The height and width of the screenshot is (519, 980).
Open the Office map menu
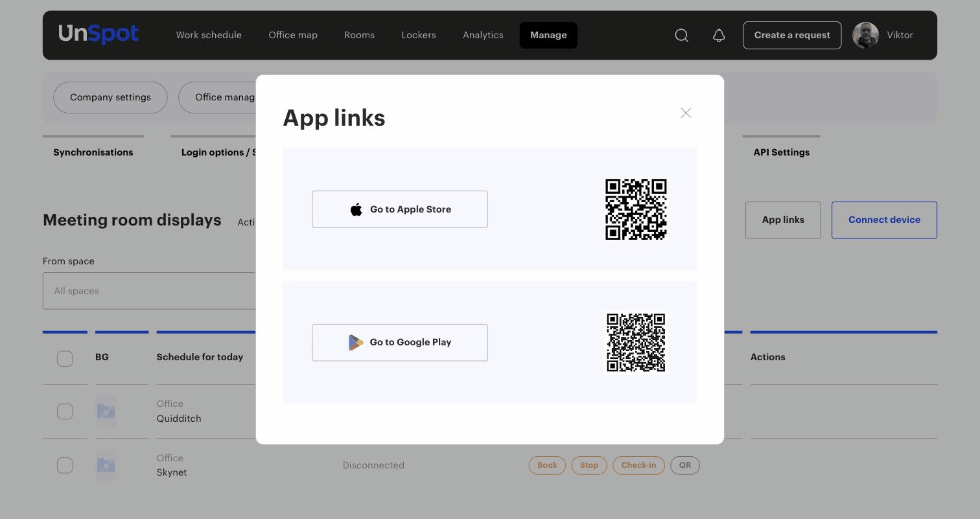(293, 36)
